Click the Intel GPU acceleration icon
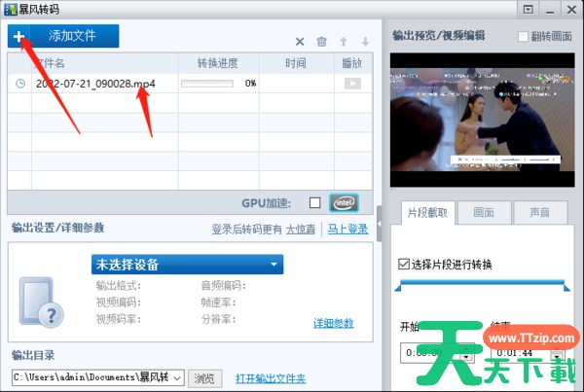The width and height of the screenshot is (584, 392). point(344,203)
